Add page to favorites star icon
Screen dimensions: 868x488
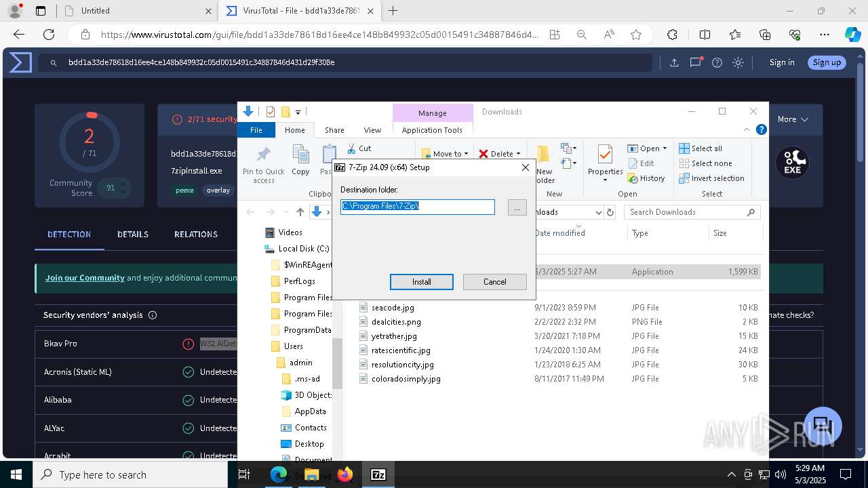[635, 35]
